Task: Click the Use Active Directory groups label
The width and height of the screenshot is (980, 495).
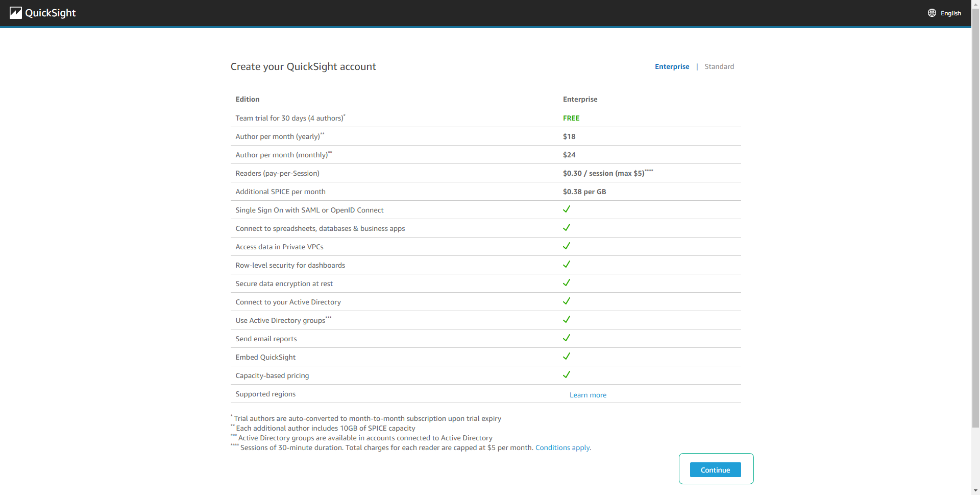Action: point(283,320)
